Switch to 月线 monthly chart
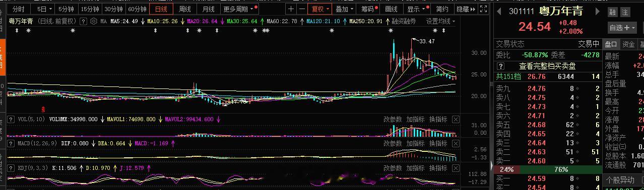Screen dimensions: 644x190 pyautogui.click(x=208, y=9)
